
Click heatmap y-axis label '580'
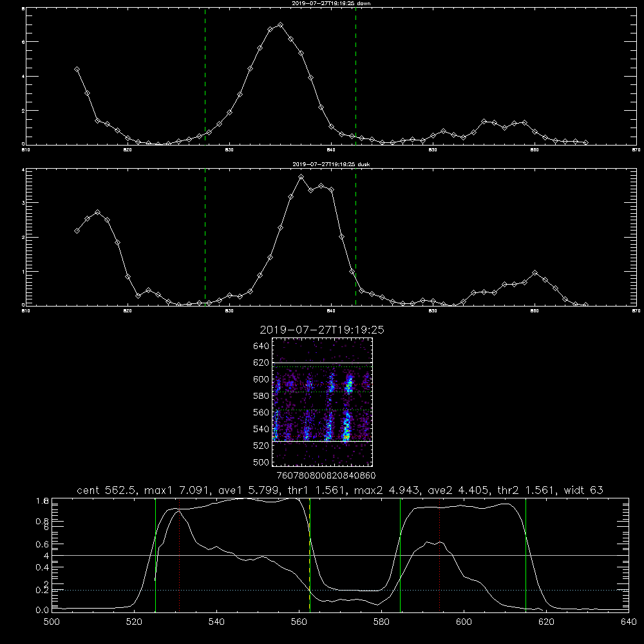coord(261,396)
